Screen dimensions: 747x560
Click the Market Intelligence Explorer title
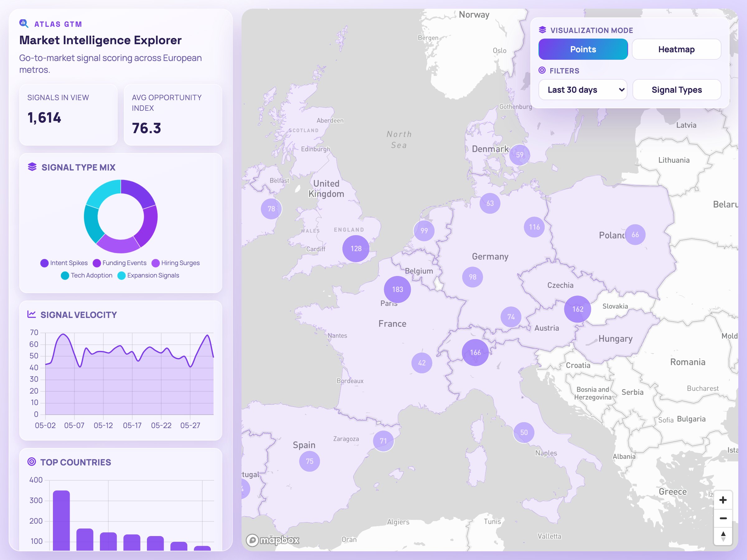100,40
